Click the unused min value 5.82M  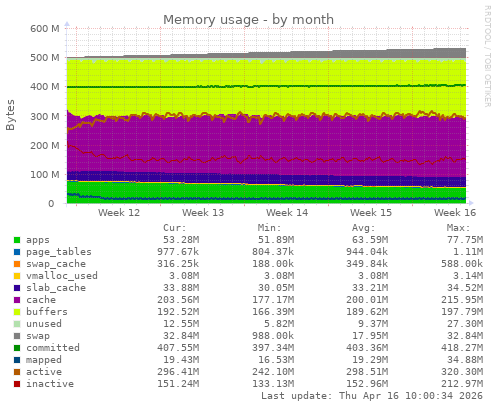[x=279, y=324]
